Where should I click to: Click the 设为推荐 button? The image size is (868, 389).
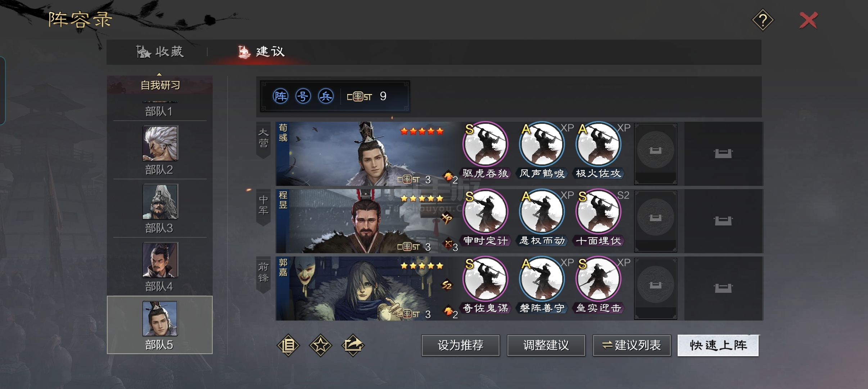pyautogui.click(x=460, y=345)
